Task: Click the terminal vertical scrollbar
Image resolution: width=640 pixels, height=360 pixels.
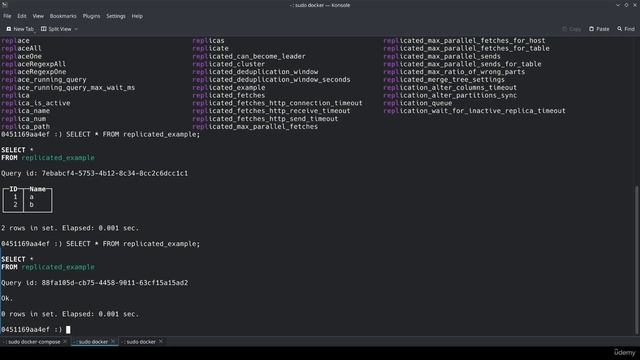Action: point(637,260)
